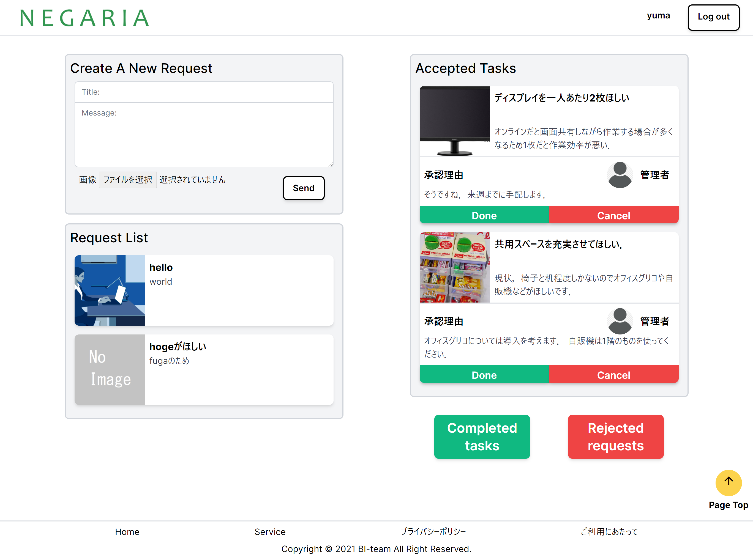Cancel the shared space task
Screen dimensions: 753x560
click(613, 375)
